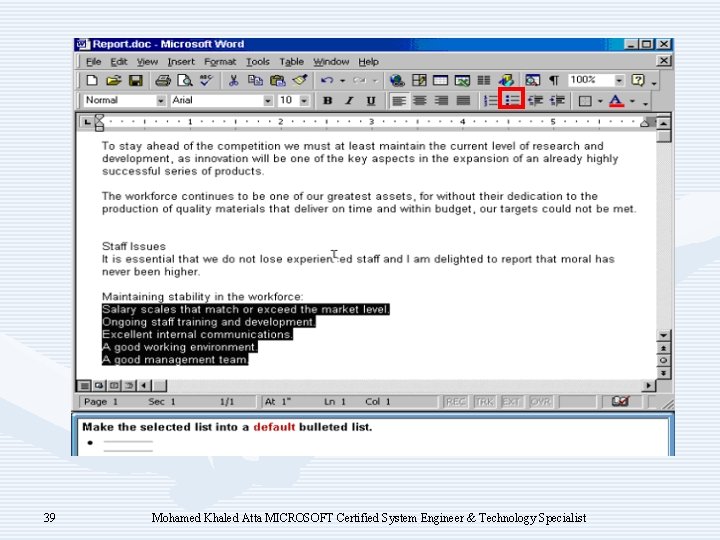This screenshot has height=540, width=720.
Task: Open the View menu
Action: 147,62
